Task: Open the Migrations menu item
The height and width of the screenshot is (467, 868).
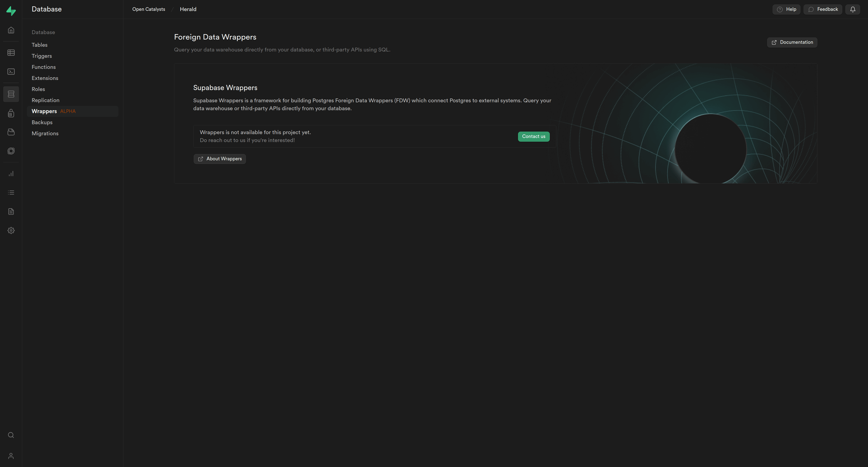Action: point(72,134)
